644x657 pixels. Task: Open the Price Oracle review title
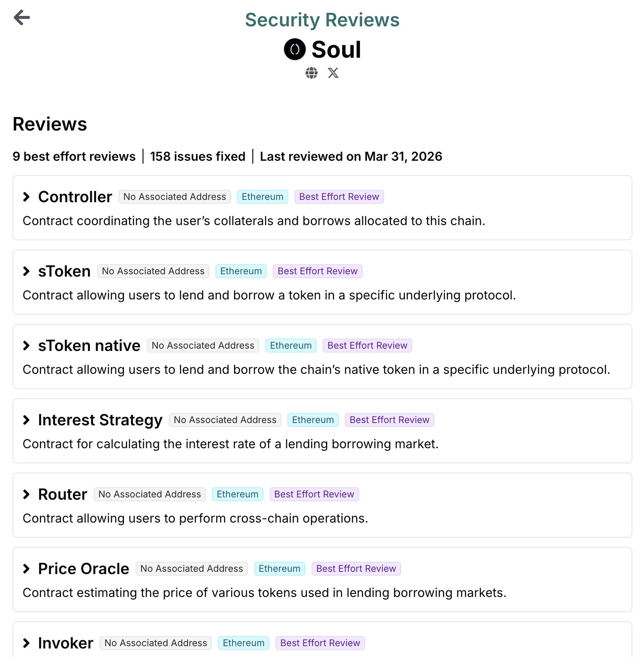pyautogui.click(x=84, y=569)
